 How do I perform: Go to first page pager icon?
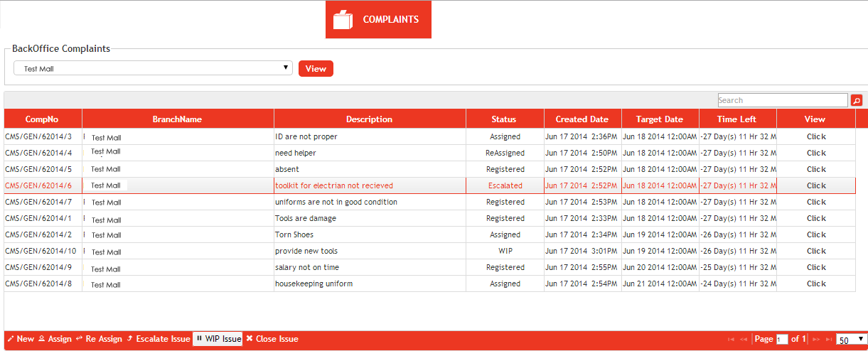pyautogui.click(x=732, y=340)
